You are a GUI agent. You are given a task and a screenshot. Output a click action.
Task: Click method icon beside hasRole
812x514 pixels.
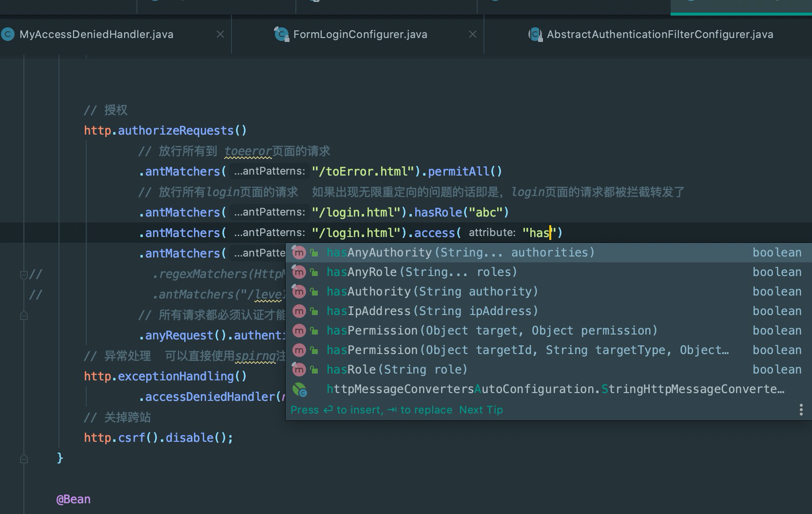coord(298,370)
